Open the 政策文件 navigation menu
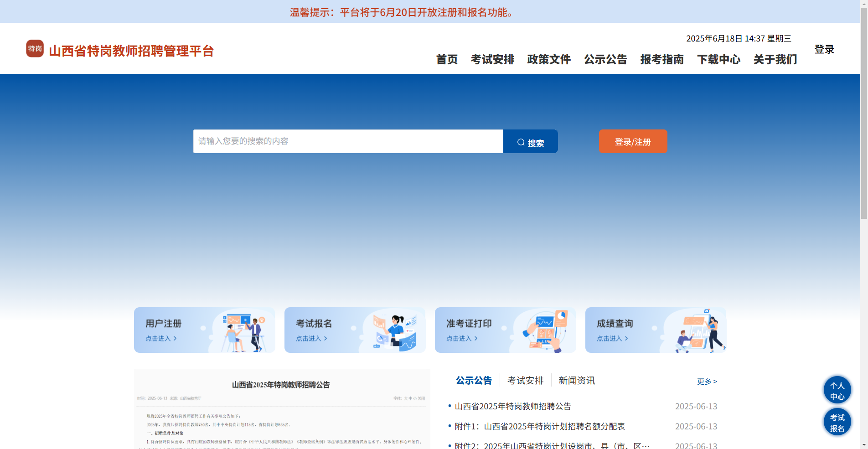 (549, 60)
